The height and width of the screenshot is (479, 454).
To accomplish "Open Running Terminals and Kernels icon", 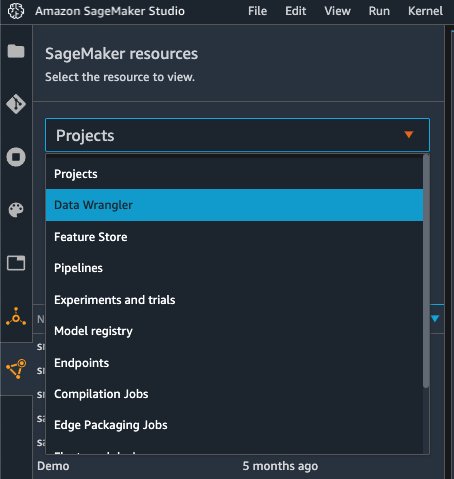I will coord(16,157).
